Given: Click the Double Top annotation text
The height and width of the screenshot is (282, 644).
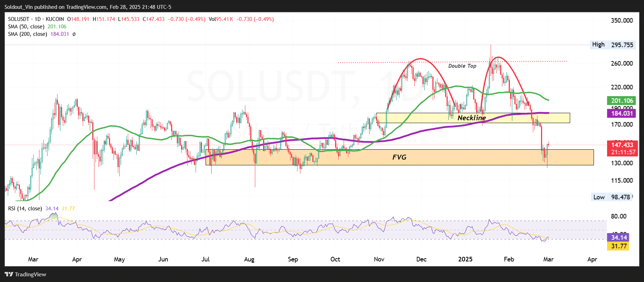Looking at the screenshot, I should 462,66.
